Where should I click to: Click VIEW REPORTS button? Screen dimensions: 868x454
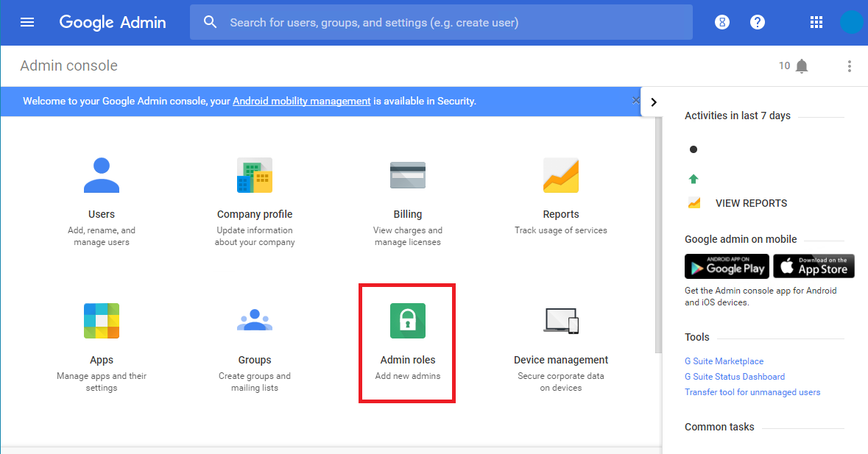pyautogui.click(x=751, y=203)
